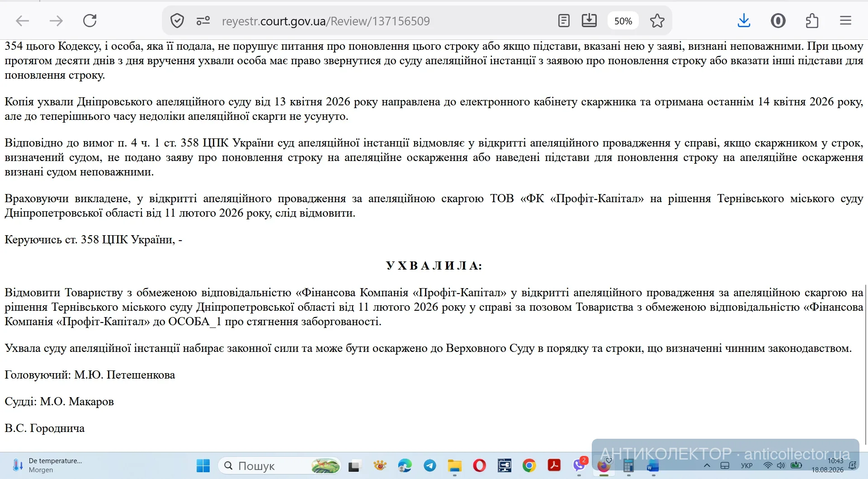Screen dimensions: 868x479
Task: Click paragraph starting 'Відмовити Товариству'
Action: (x=434, y=307)
